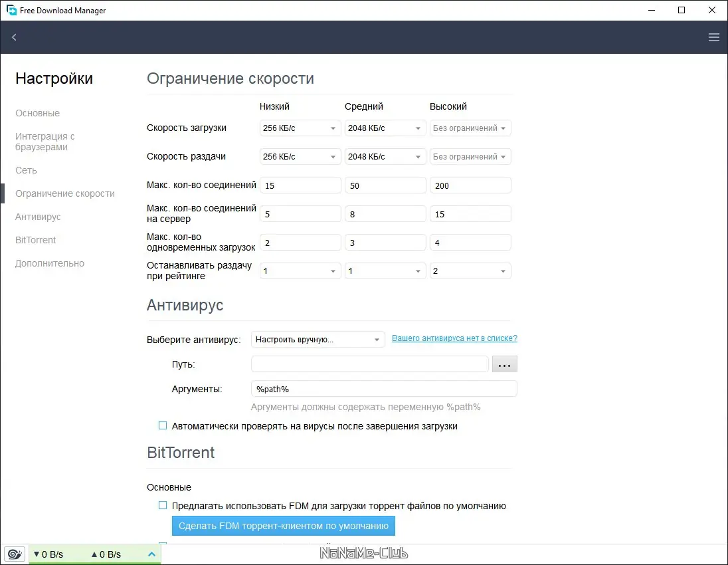Go back using the left arrow icon
The image size is (728, 565).
click(x=14, y=37)
